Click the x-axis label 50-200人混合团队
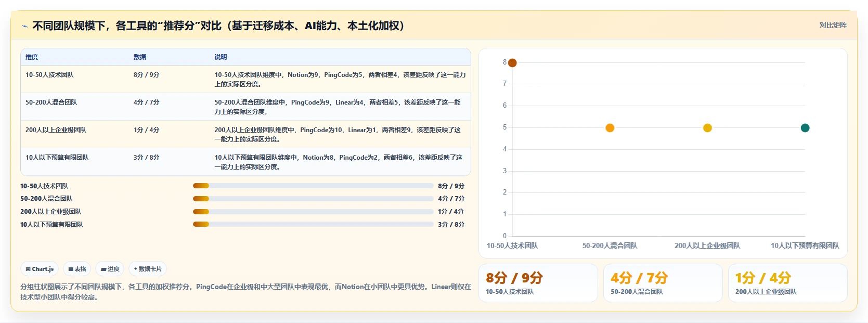Screen dimensions: 868x323 click(610, 246)
